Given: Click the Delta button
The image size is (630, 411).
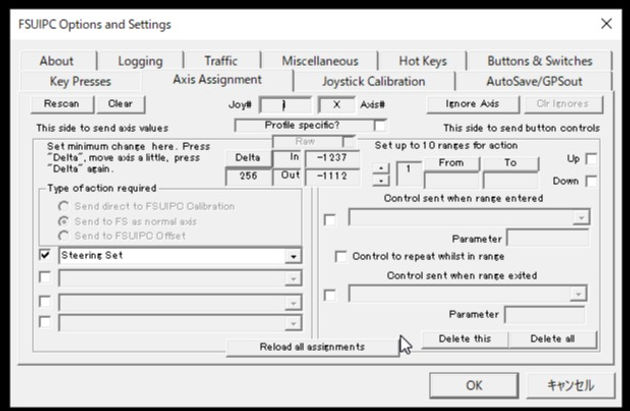Looking at the screenshot, I should (248, 158).
